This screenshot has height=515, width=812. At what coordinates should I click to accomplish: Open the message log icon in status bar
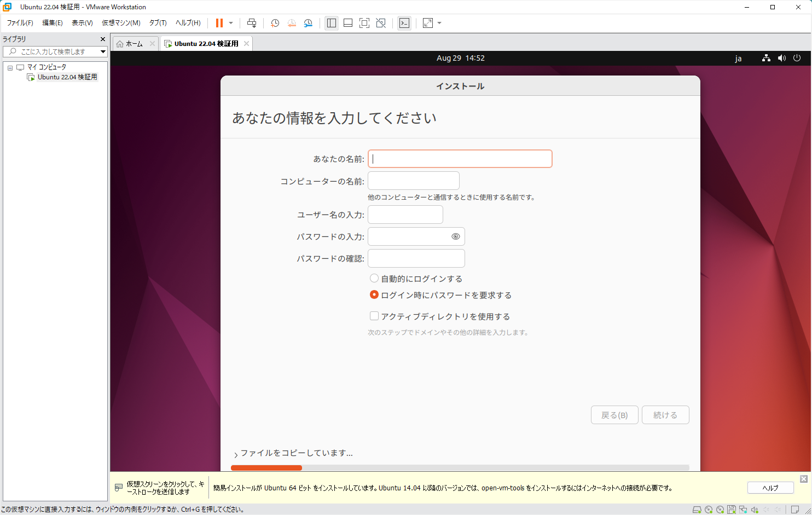[795, 510]
